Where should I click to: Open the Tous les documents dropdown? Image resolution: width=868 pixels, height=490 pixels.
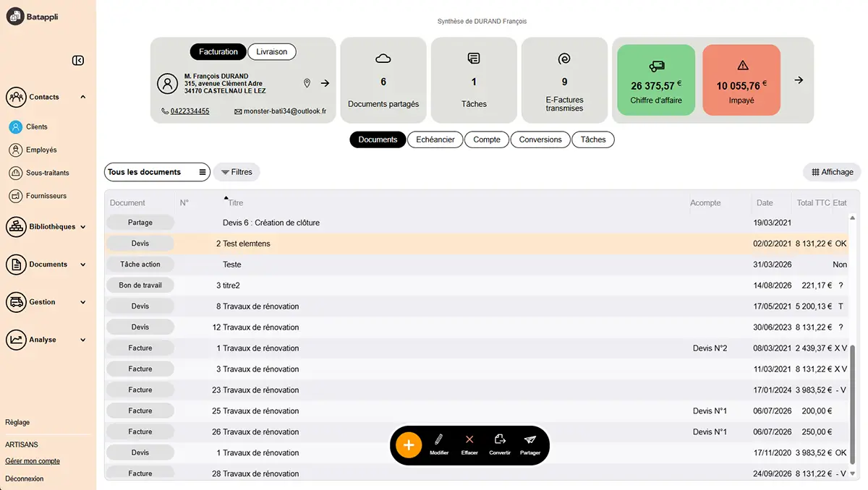click(158, 172)
